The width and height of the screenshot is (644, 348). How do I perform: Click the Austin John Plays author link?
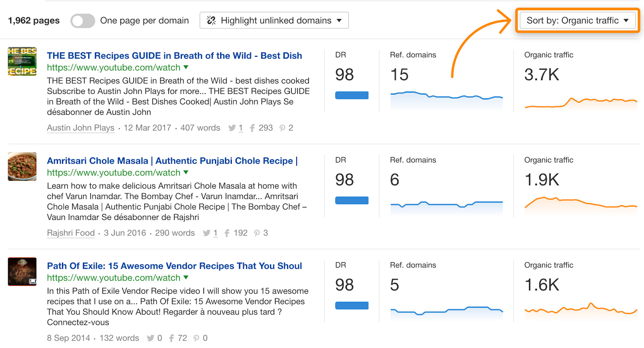[x=80, y=128]
